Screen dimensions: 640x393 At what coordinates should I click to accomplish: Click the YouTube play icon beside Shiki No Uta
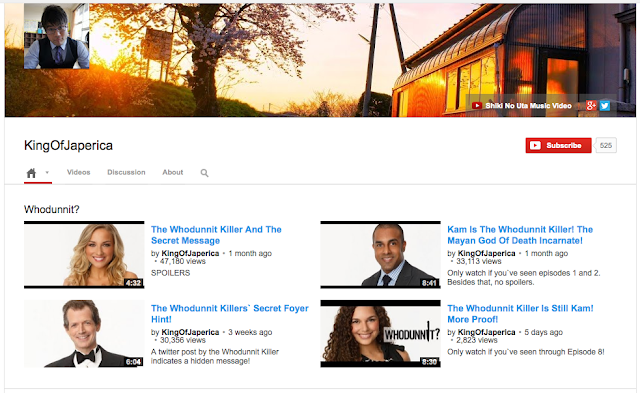476,106
